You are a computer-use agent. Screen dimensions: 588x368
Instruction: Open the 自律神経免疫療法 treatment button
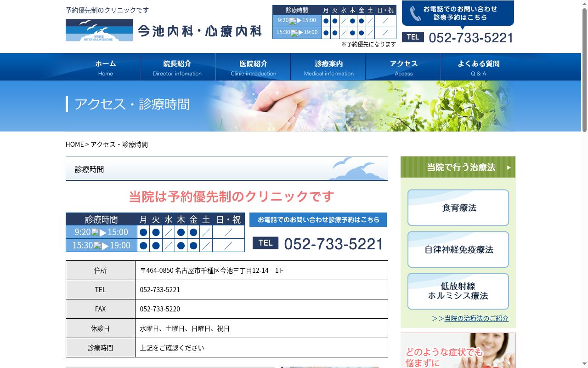pos(458,249)
